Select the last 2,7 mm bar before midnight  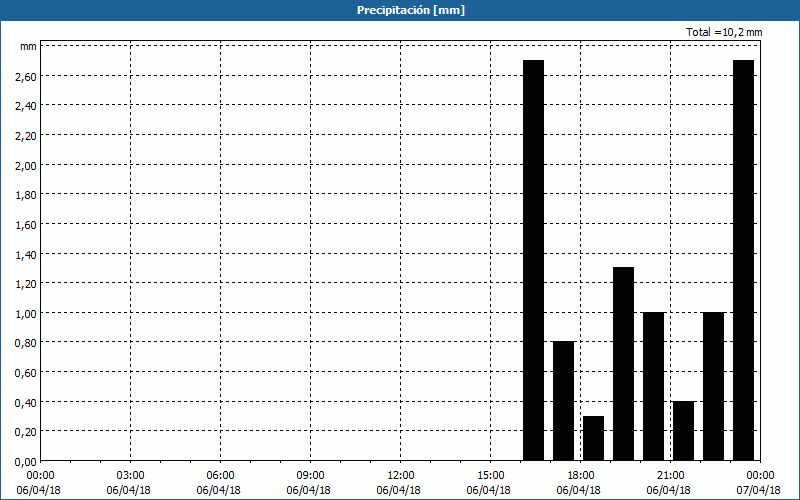coord(743,260)
